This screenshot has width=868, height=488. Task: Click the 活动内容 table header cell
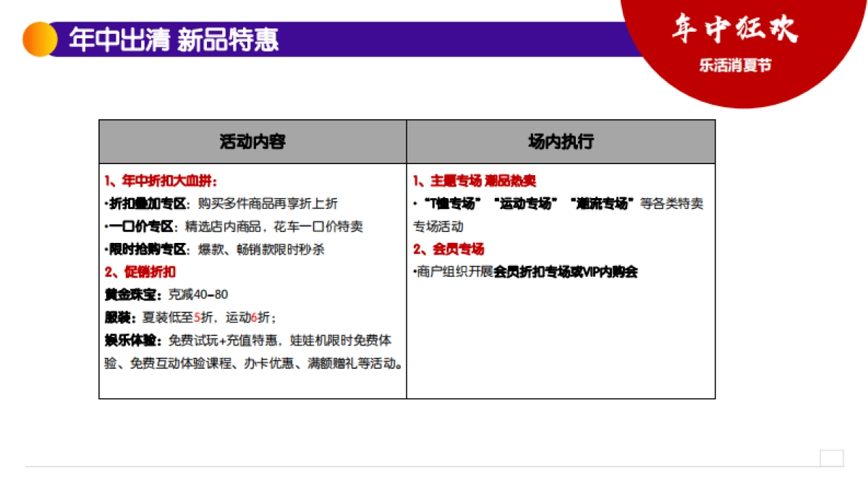(x=252, y=142)
